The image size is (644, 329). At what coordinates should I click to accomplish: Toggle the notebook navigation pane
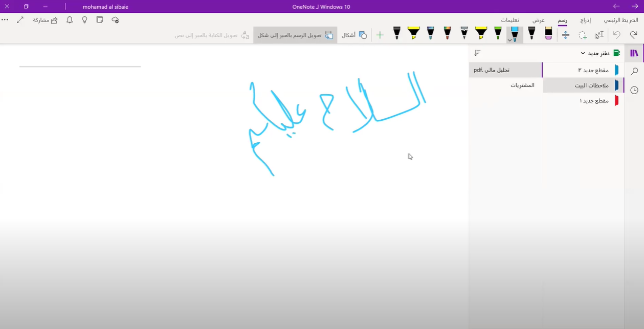pyautogui.click(x=634, y=53)
